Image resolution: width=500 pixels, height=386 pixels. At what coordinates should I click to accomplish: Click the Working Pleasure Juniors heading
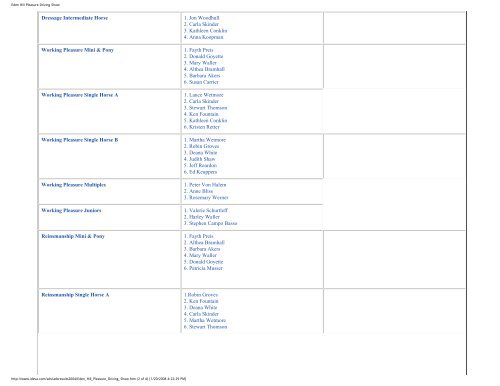click(71, 211)
